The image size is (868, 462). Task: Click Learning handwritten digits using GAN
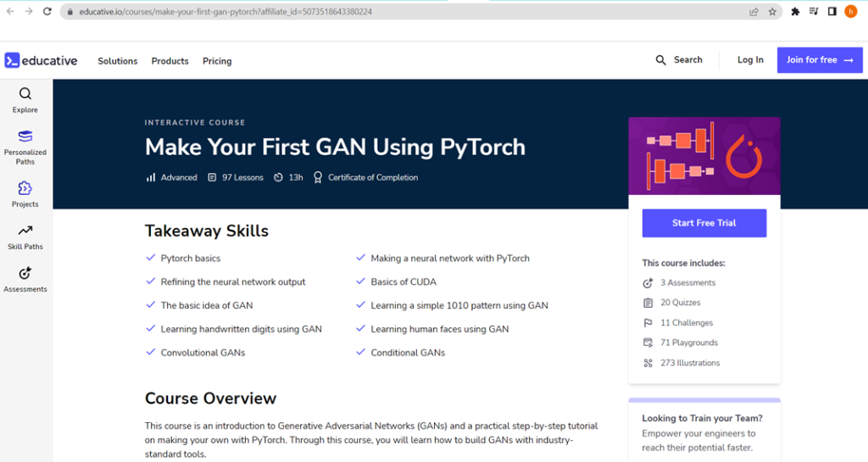click(x=241, y=329)
